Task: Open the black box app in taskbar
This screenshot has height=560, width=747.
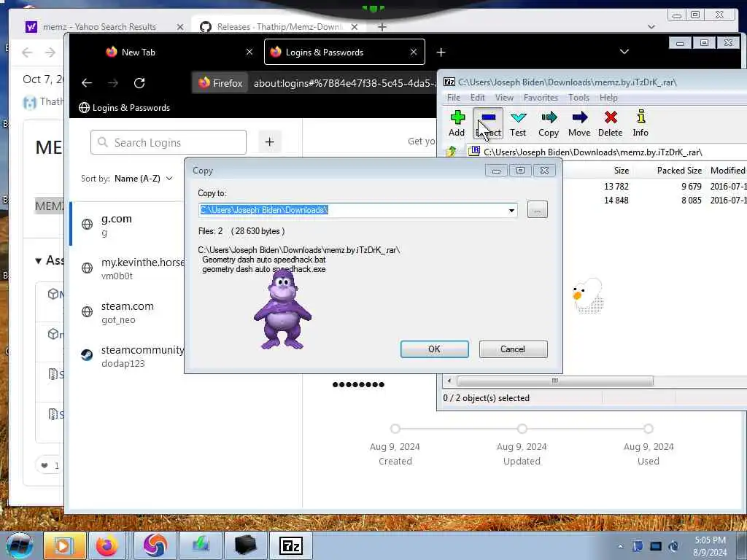Action: point(246,545)
